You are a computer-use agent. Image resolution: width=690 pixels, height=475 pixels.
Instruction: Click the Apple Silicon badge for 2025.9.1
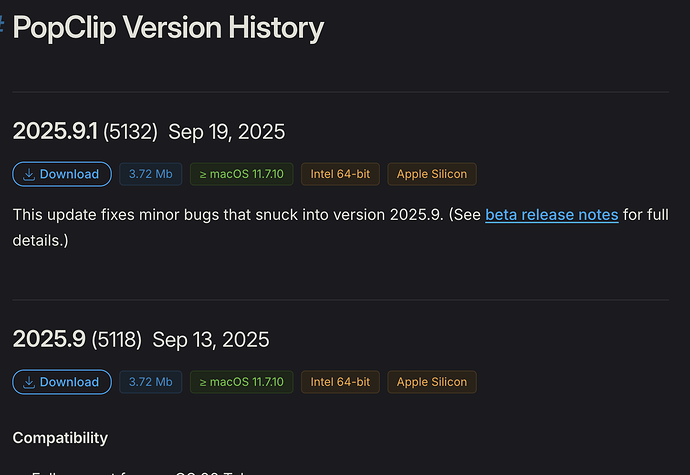(x=432, y=174)
